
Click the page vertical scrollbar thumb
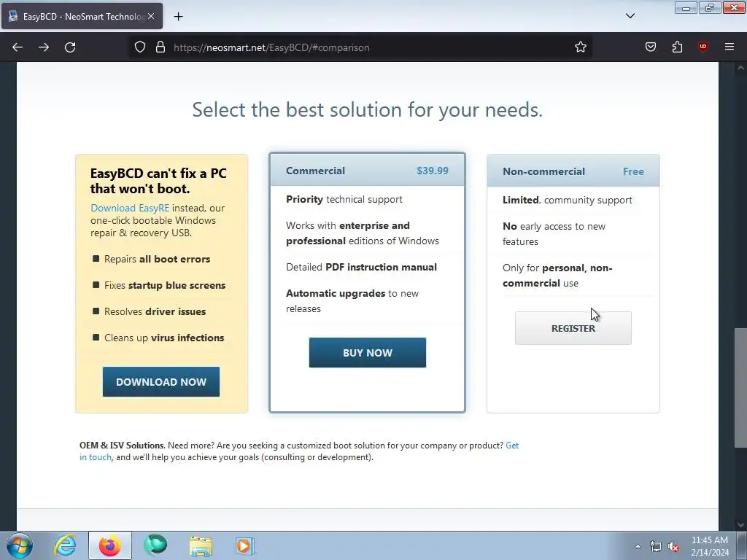pyautogui.click(x=740, y=388)
